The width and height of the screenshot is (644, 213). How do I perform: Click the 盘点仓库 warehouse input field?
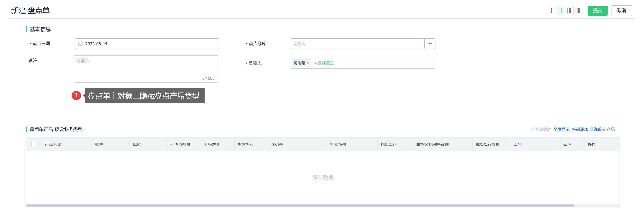pos(350,43)
